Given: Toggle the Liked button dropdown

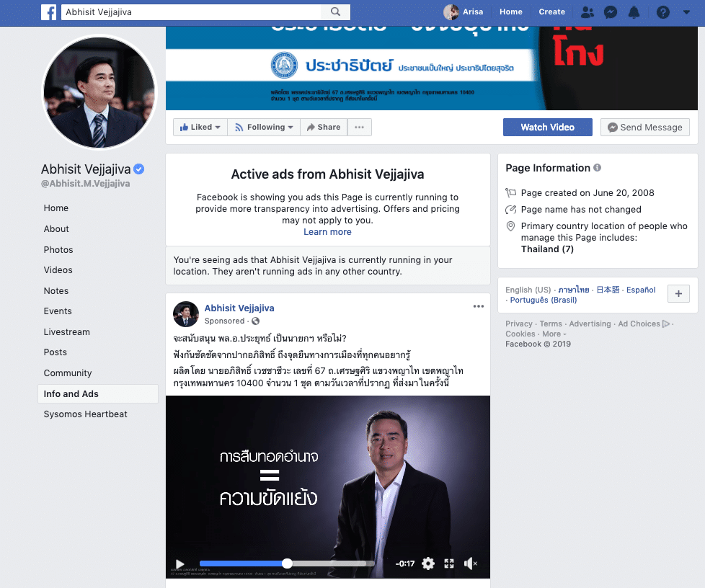Looking at the screenshot, I should (200, 128).
